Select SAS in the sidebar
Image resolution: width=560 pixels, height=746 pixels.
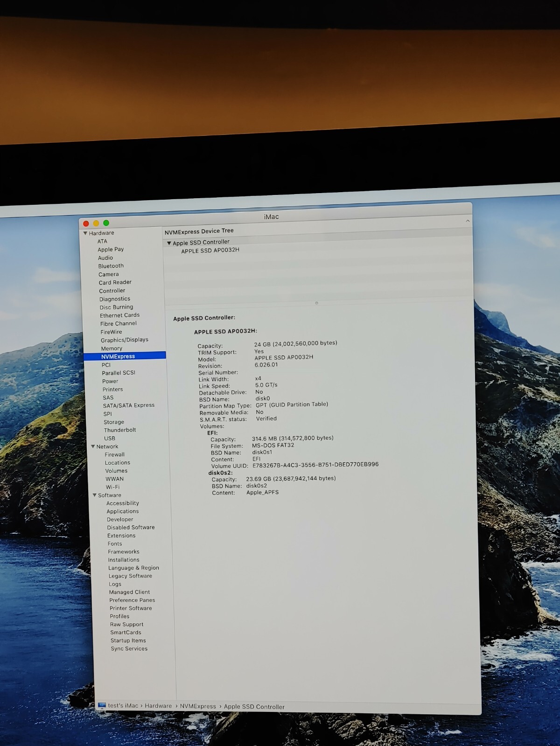click(108, 398)
